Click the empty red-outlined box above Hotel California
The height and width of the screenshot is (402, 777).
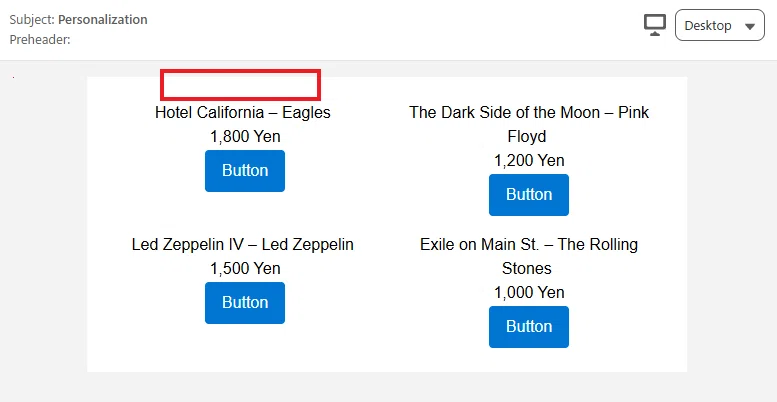pyautogui.click(x=240, y=85)
